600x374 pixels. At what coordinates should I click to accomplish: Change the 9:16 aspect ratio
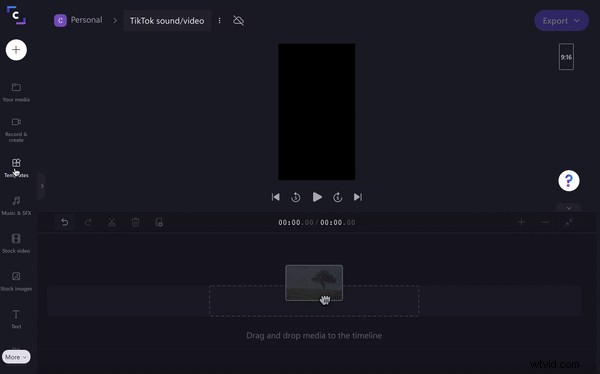pyautogui.click(x=566, y=57)
